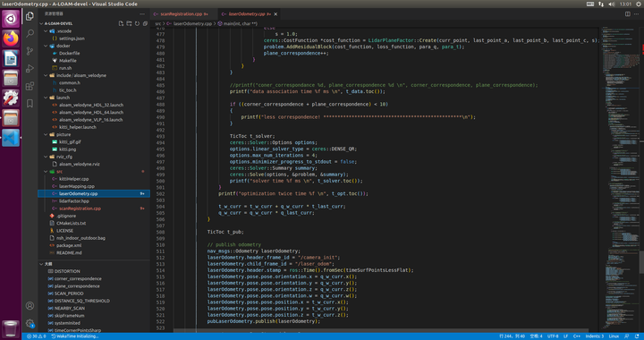Open the system power cog menu
This screenshot has height=340, width=644.
(x=639, y=4)
